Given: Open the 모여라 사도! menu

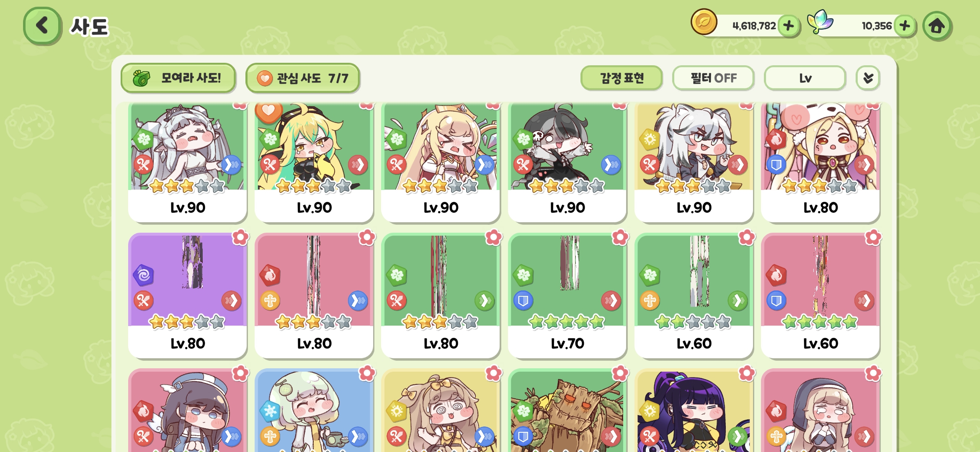Looking at the screenshot, I should (x=178, y=78).
